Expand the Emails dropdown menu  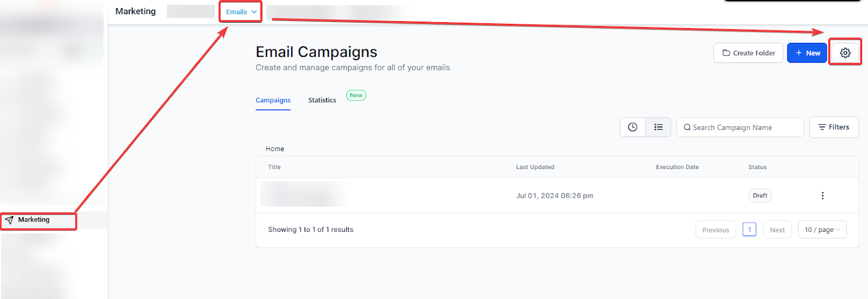click(241, 11)
